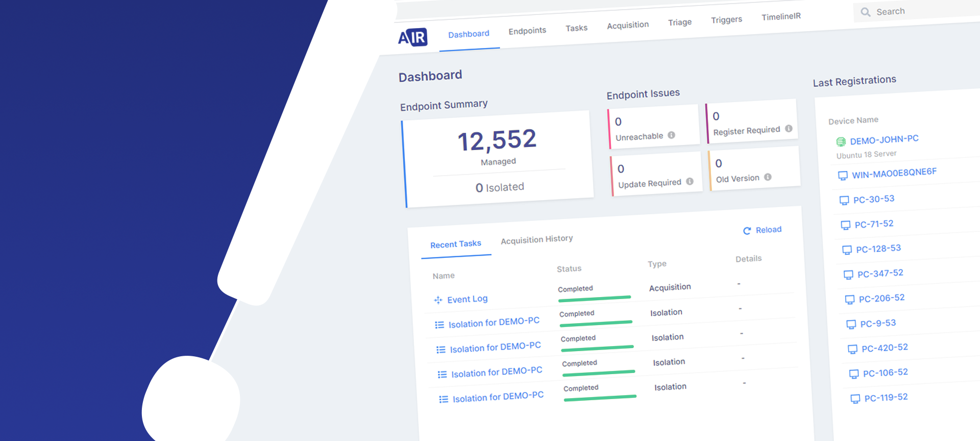
Task: Click the monitor icon beside PC-106-52
Action: click(854, 374)
